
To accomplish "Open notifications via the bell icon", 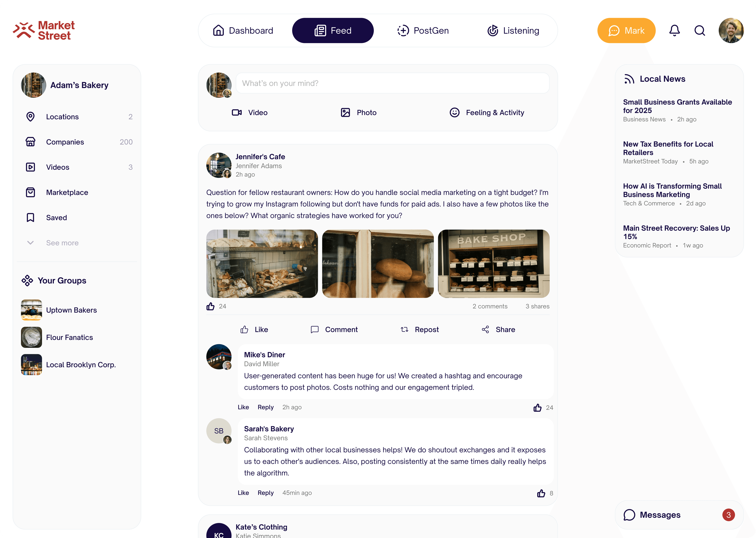I will (674, 30).
